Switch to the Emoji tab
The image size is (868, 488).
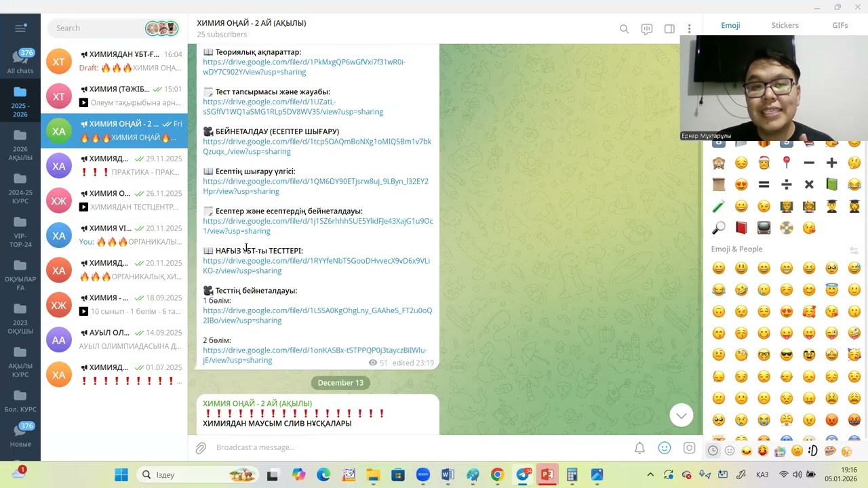[x=730, y=25]
